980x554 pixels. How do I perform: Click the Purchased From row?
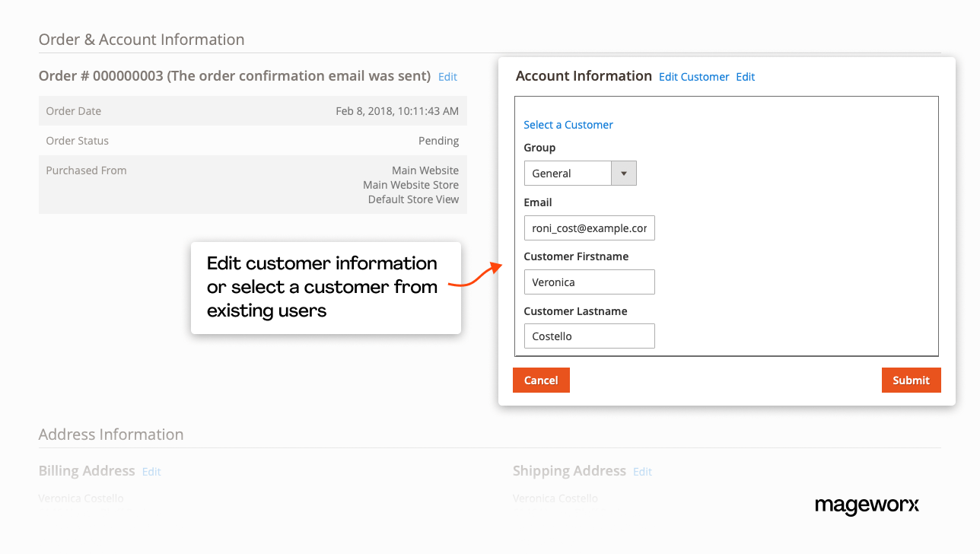[251, 184]
